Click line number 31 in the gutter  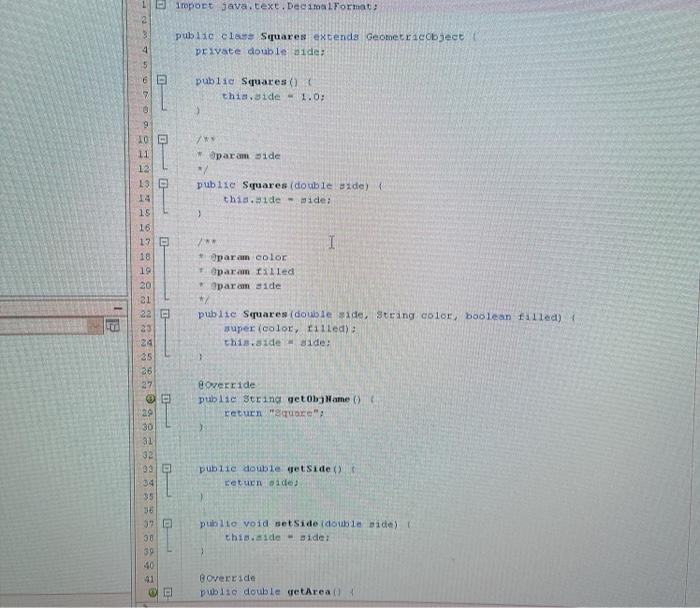(x=147, y=441)
